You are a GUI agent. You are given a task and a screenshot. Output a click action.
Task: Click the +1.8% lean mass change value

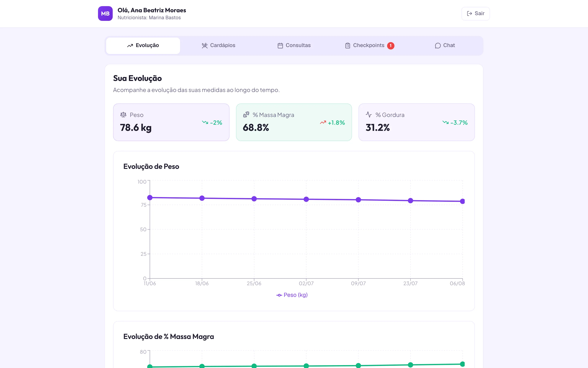[336, 123]
